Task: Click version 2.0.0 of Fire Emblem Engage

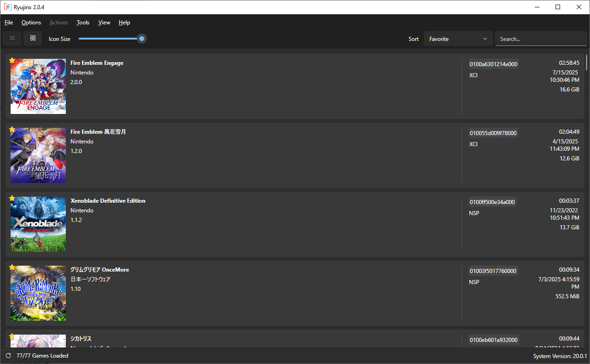Action: pyautogui.click(x=76, y=82)
